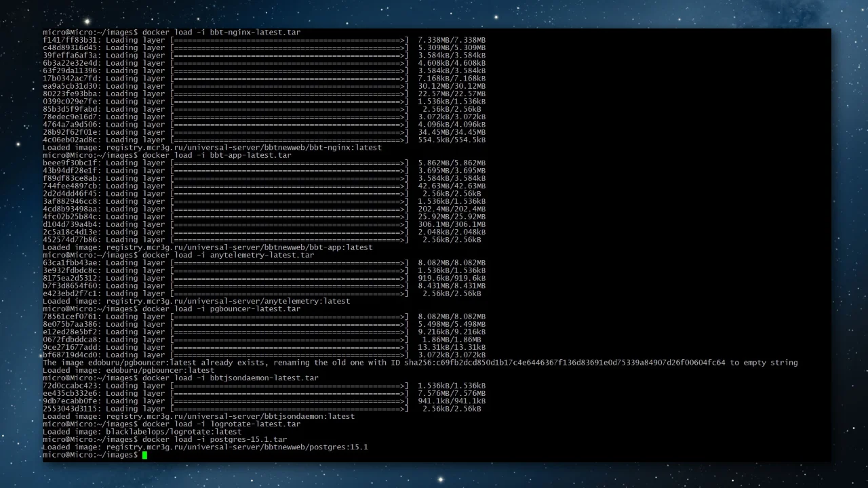Click the 'Loaded image: ...anytelemetry:latest' line
This screenshot has height=488, width=868.
point(197,301)
